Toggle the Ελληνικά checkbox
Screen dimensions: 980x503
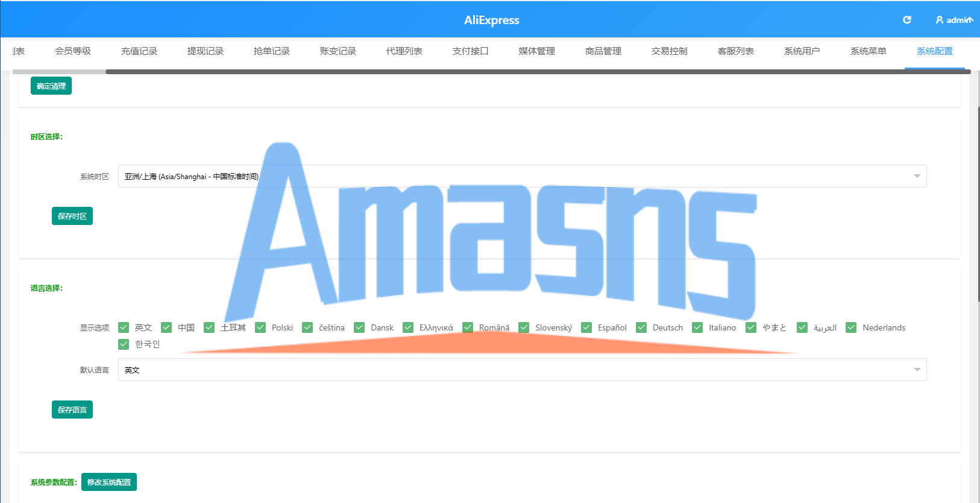[408, 327]
